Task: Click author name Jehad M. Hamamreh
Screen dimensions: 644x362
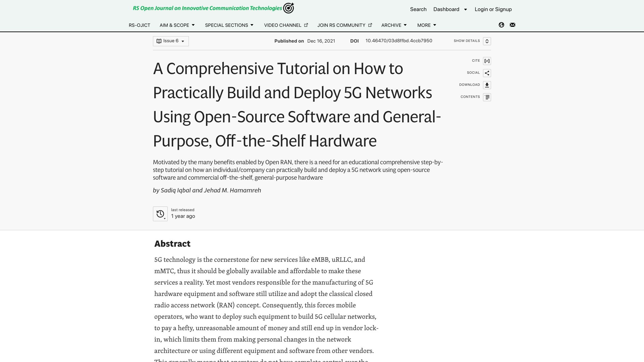Action: (232, 190)
